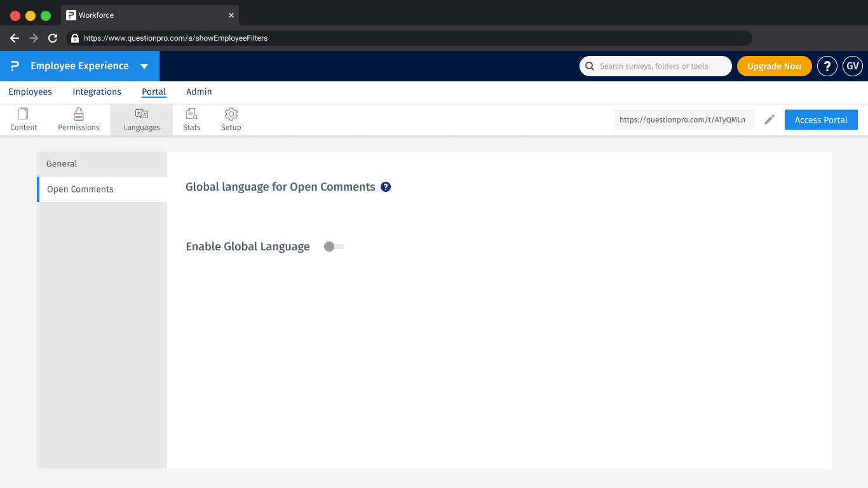Open the GV account avatar menu

tap(852, 65)
